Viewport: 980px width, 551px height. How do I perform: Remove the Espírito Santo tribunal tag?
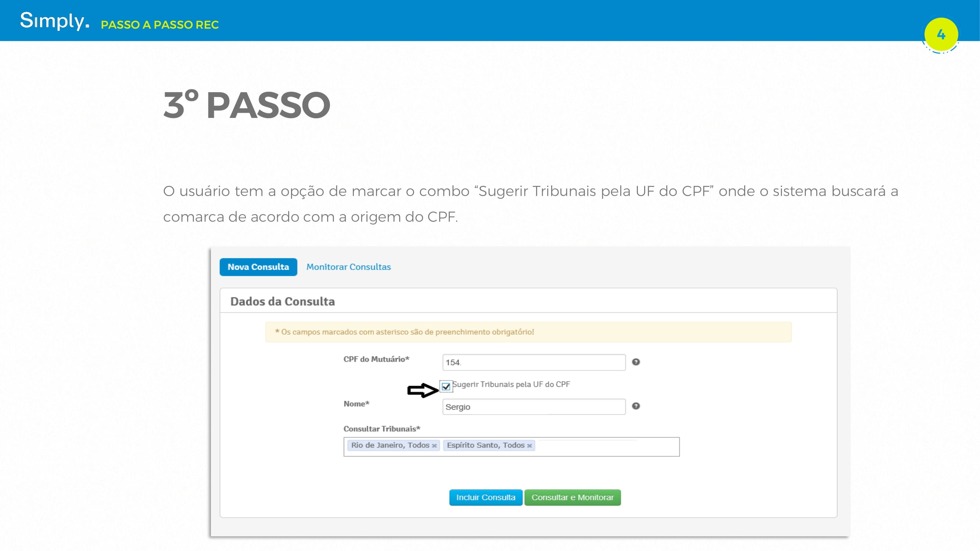[x=529, y=446]
